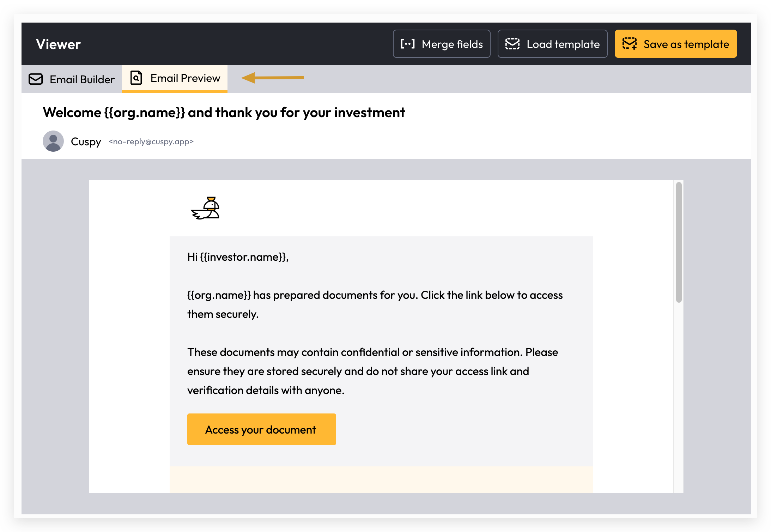Click the orange arrow pointing to Email Preview
Viewport: 771px width, 532px height.
[272, 78]
